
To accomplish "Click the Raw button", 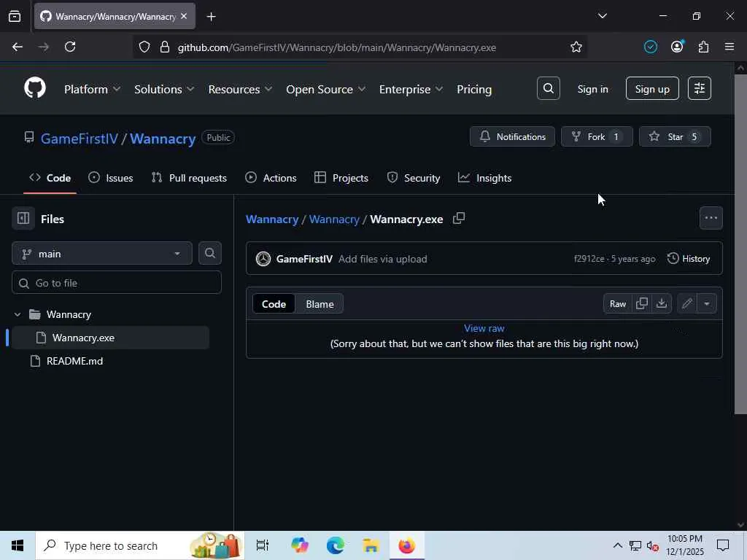I will [617, 304].
